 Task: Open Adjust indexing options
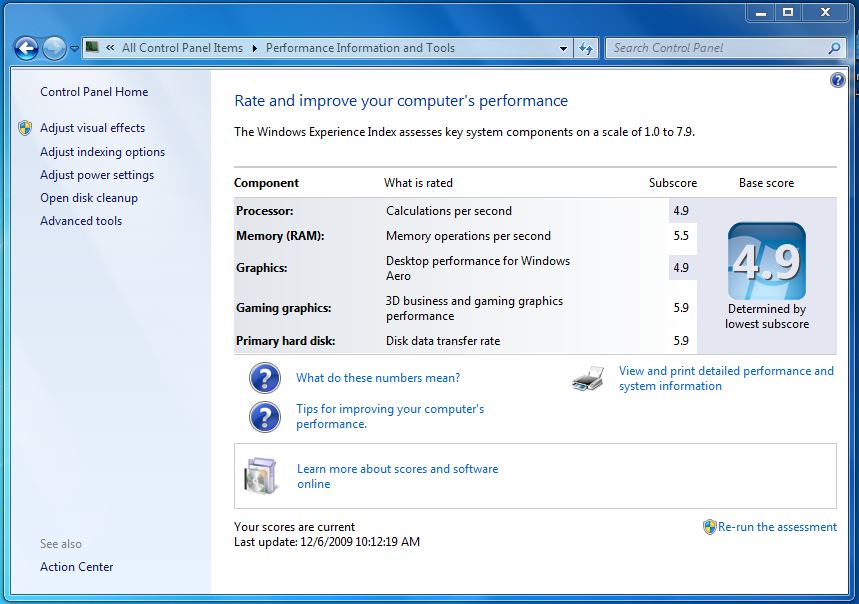point(102,152)
